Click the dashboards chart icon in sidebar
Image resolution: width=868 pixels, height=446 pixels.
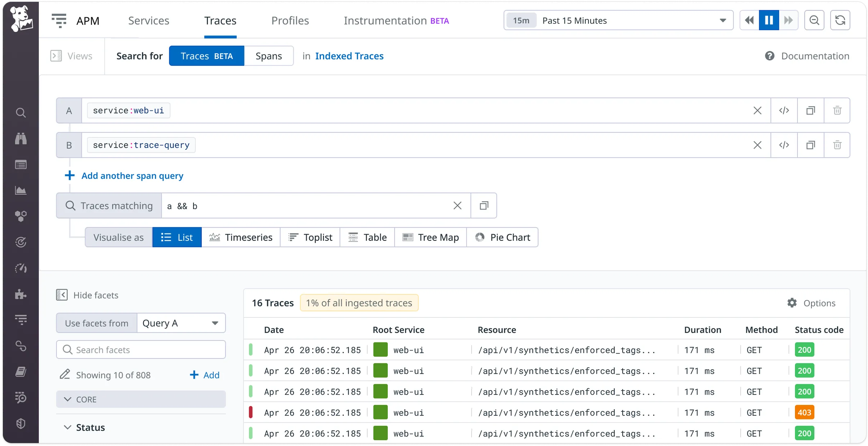point(21,190)
